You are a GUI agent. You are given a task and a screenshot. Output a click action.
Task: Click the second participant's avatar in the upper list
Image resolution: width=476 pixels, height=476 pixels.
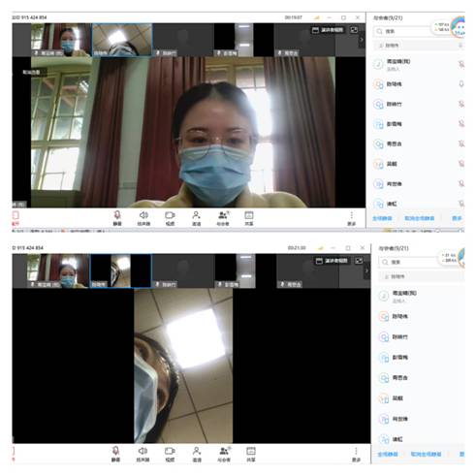pos(378,84)
